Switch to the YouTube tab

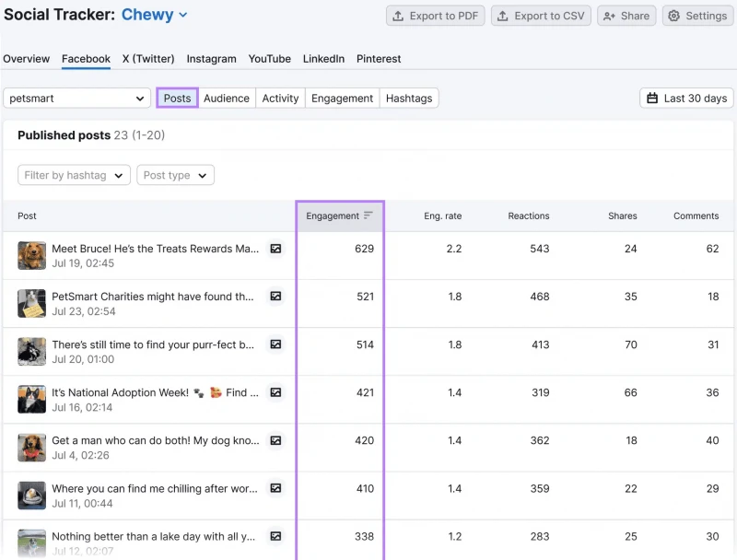point(270,59)
